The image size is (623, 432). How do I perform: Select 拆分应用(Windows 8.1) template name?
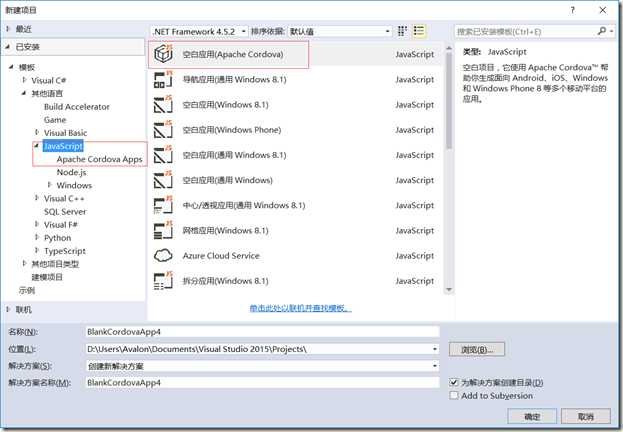click(225, 281)
